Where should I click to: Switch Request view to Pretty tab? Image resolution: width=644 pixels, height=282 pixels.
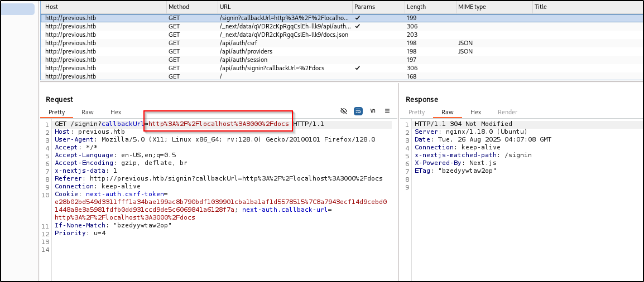click(57, 112)
